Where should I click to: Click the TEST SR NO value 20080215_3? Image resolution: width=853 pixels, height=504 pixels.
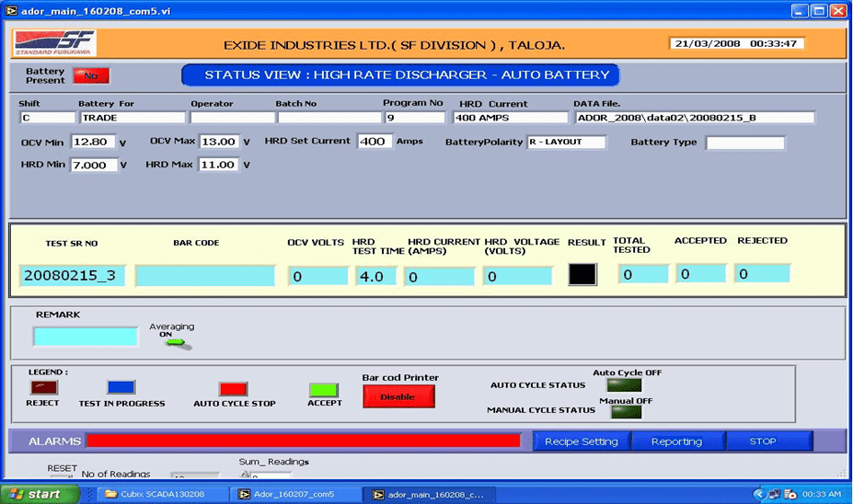(x=73, y=276)
